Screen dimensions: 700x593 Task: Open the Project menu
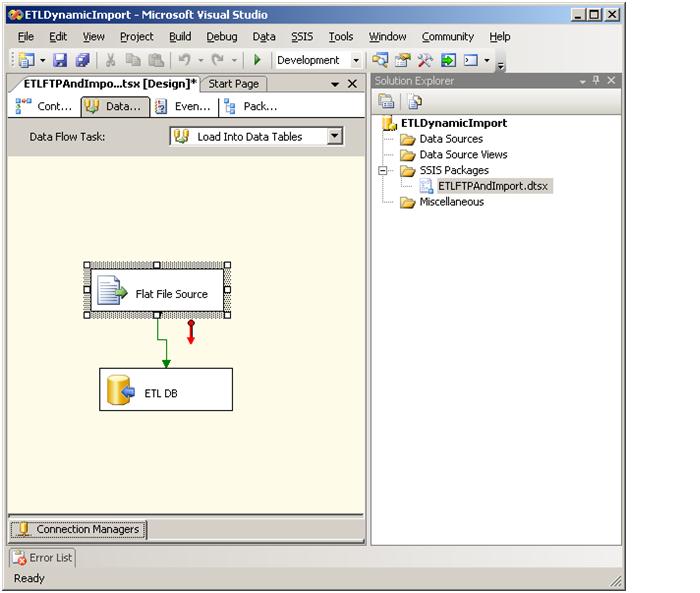pyautogui.click(x=137, y=37)
